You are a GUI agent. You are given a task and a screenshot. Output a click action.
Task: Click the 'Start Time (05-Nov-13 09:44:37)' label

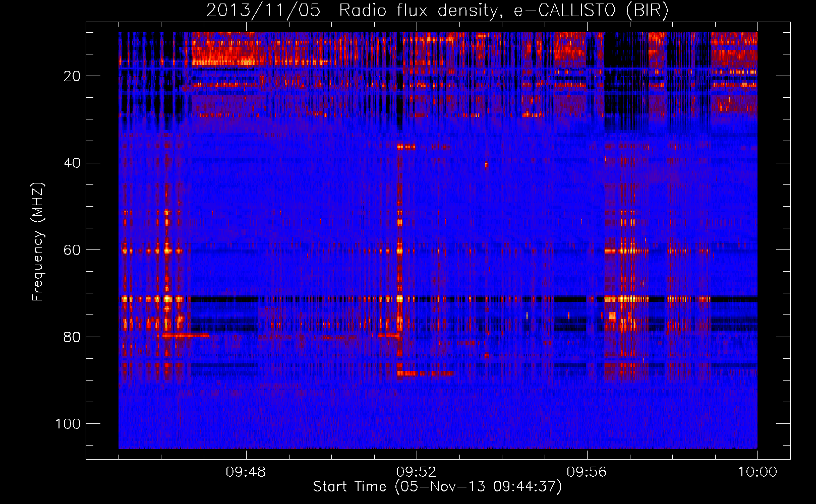pyautogui.click(x=437, y=486)
